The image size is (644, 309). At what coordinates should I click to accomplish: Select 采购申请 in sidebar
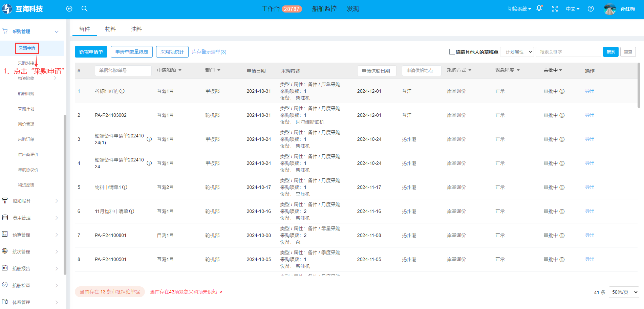coord(27,48)
